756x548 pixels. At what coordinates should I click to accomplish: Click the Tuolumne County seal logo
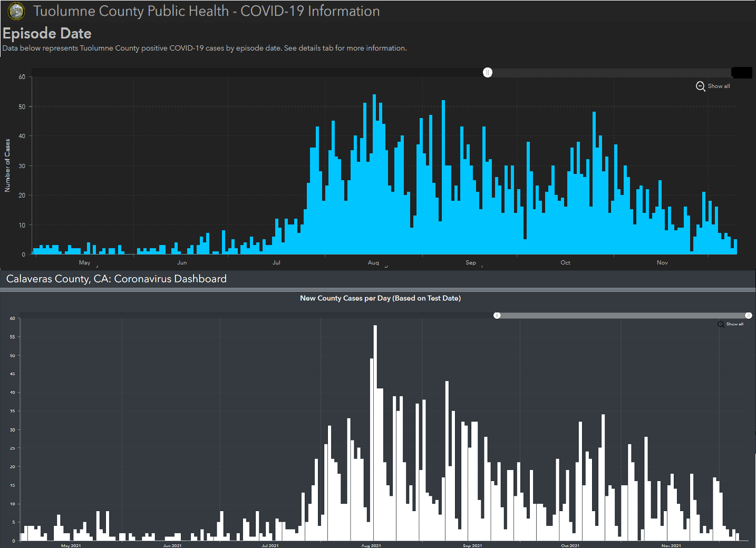click(16, 11)
